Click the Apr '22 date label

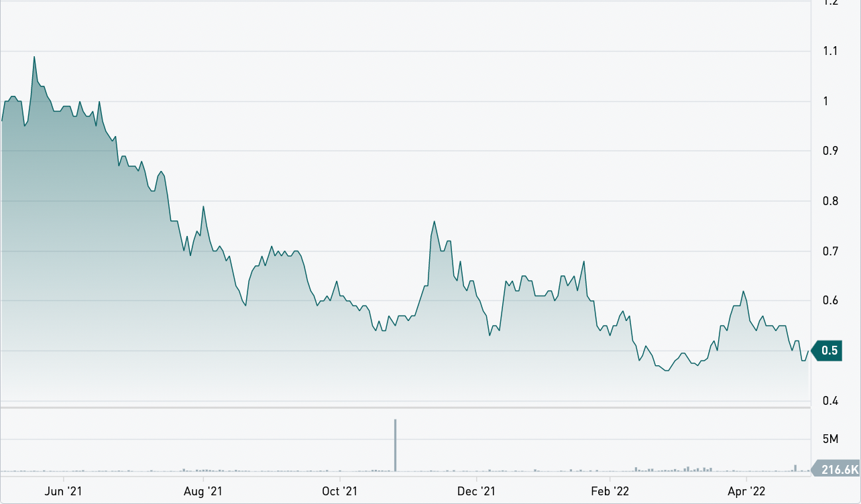click(x=746, y=491)
